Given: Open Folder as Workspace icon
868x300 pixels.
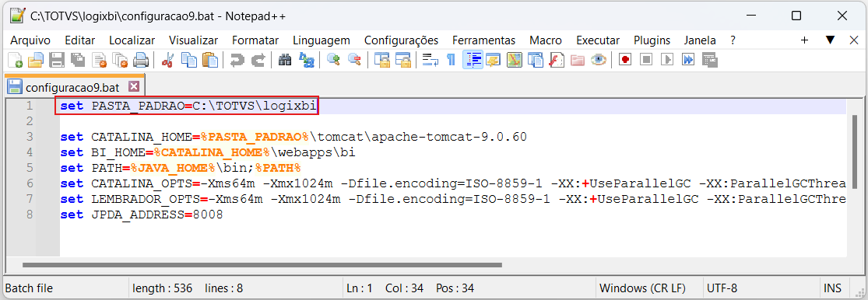Looking at the screenshot, I should 578,60.
